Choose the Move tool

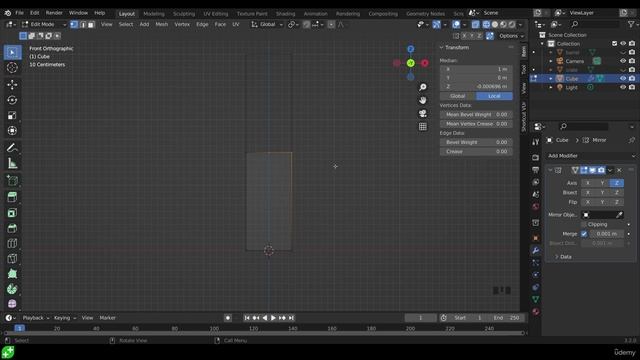12,84
